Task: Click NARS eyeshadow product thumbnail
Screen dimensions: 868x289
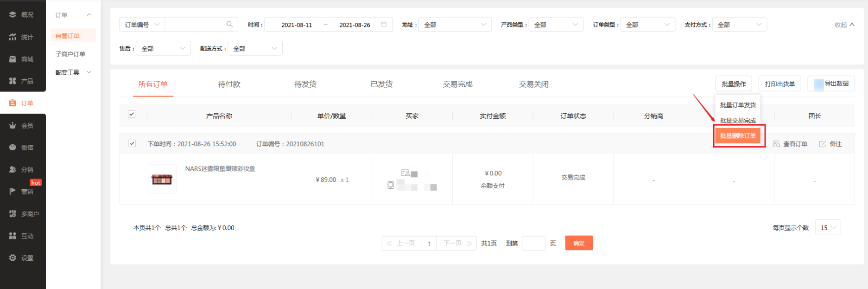Action: (x=162, y=179)
